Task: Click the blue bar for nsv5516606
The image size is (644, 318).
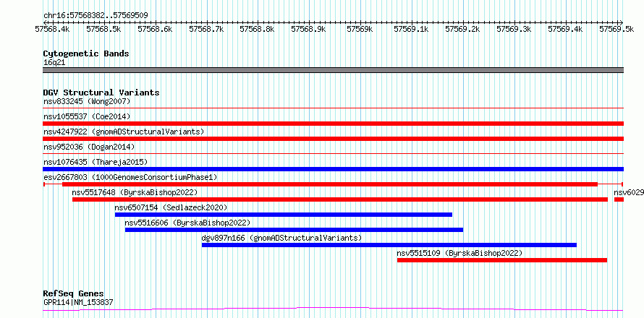Action: (294, 230)
